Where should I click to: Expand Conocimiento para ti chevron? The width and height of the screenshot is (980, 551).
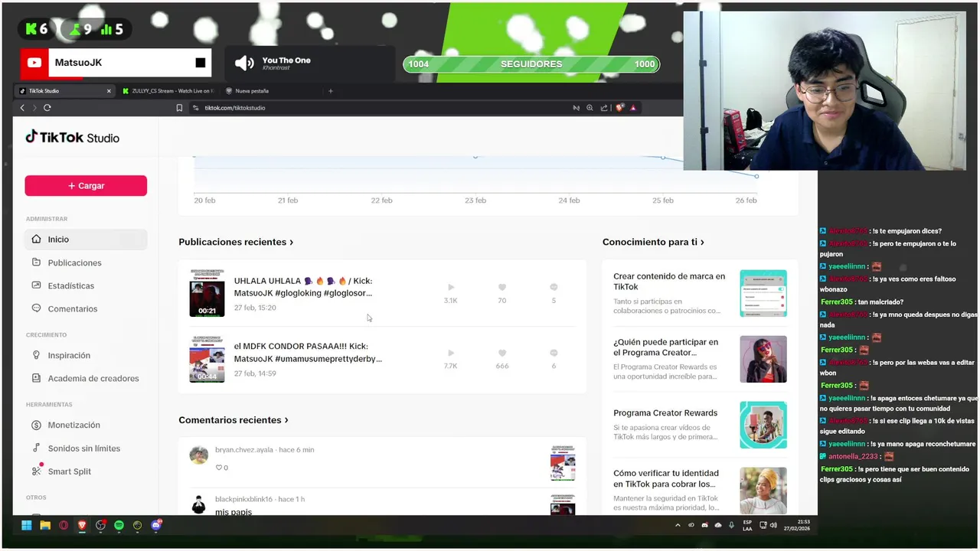point(702,242)
